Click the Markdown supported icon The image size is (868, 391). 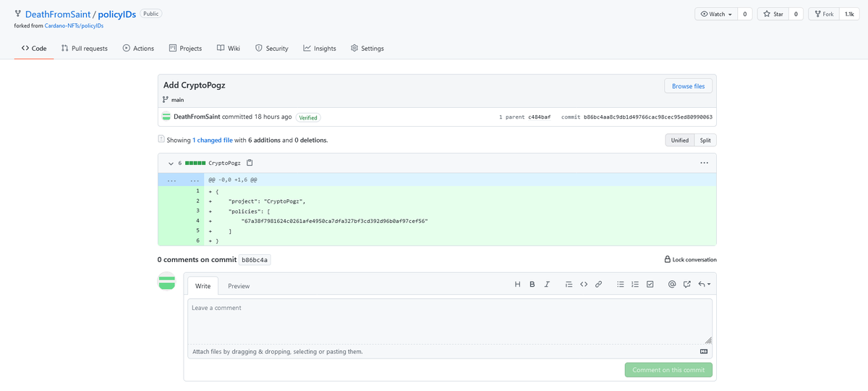[x=704, y=351]
